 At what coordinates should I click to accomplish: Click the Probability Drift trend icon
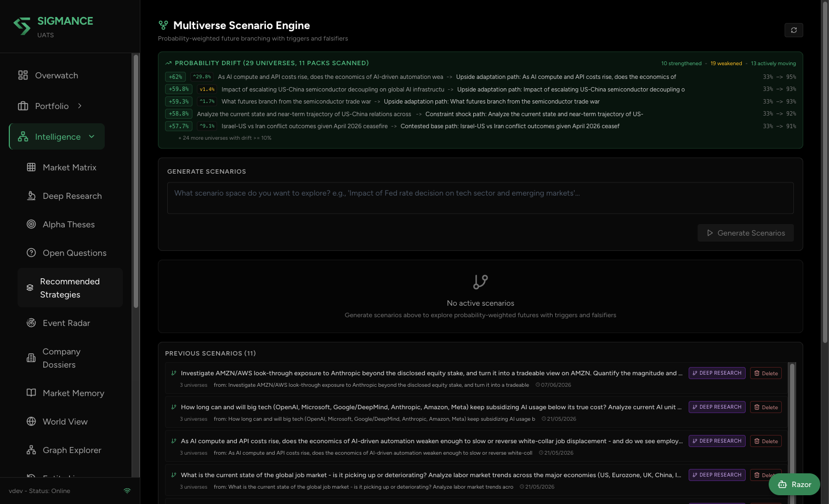168,63
